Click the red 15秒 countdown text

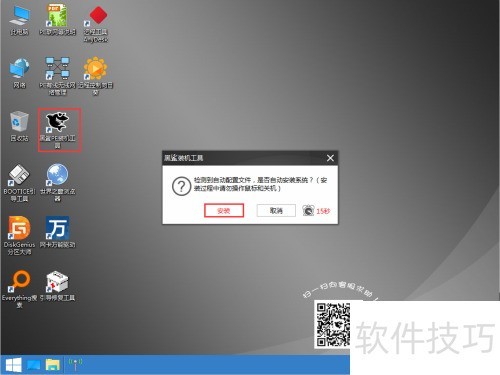coord(323,211)
